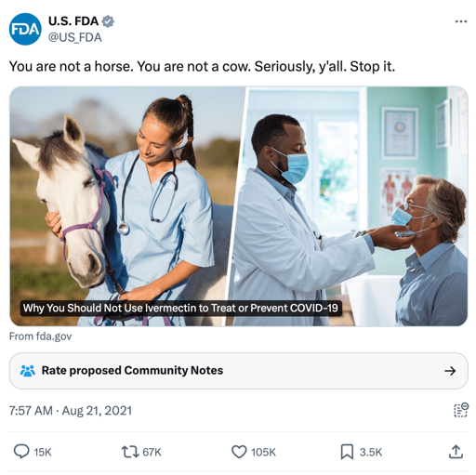Open the ivermectin article headline caption
This screenshot has width=476, height=475.
point(180,308)
